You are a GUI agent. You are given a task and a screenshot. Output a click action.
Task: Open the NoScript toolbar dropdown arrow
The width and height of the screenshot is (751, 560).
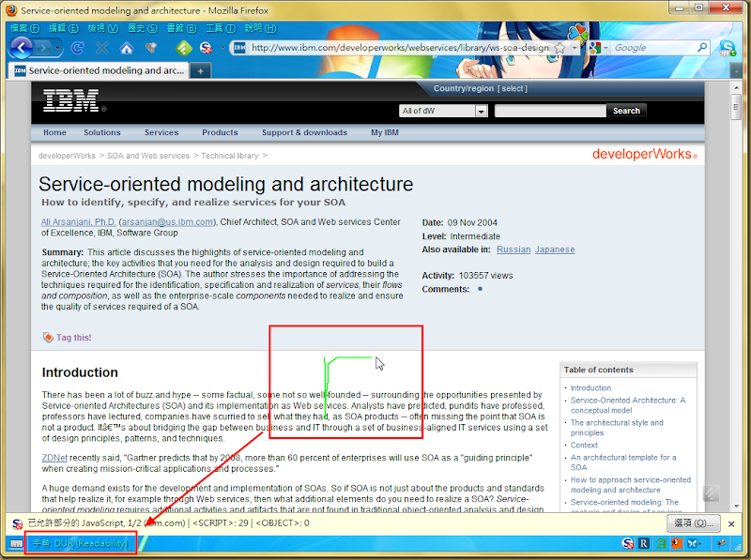coord(222,48)
